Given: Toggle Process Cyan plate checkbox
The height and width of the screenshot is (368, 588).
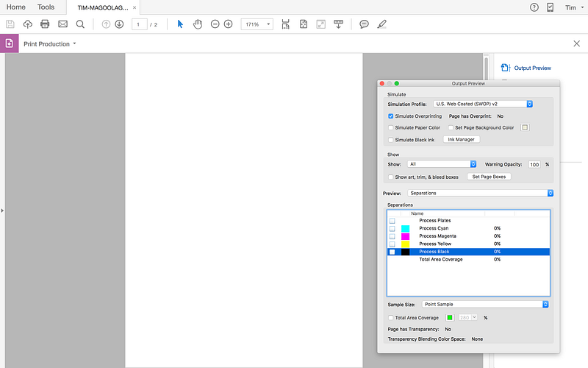Looking at the screenshot, I should click(392, 229).
